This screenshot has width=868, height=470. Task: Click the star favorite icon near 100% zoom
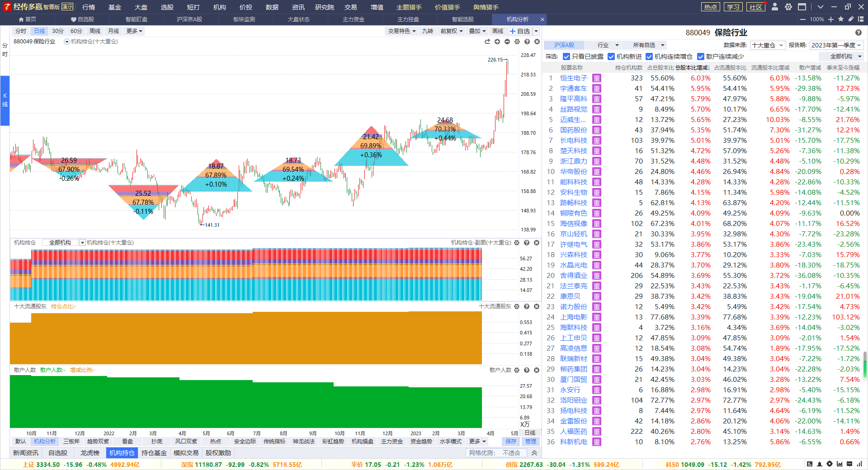[x=841, y=19]
